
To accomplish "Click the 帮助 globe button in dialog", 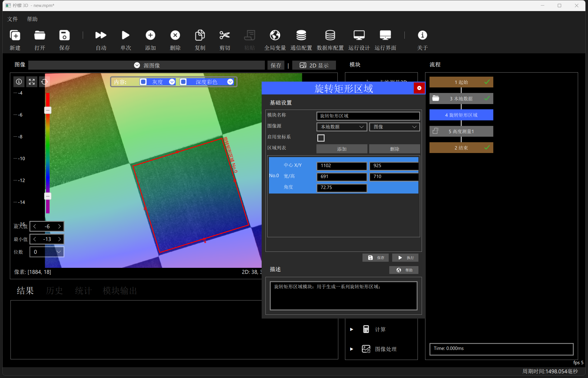I will pos(404,270).
